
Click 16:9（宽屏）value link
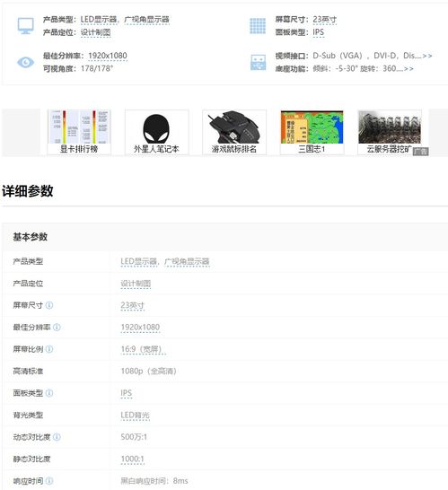pyautogui.click(x=143, y=349)
